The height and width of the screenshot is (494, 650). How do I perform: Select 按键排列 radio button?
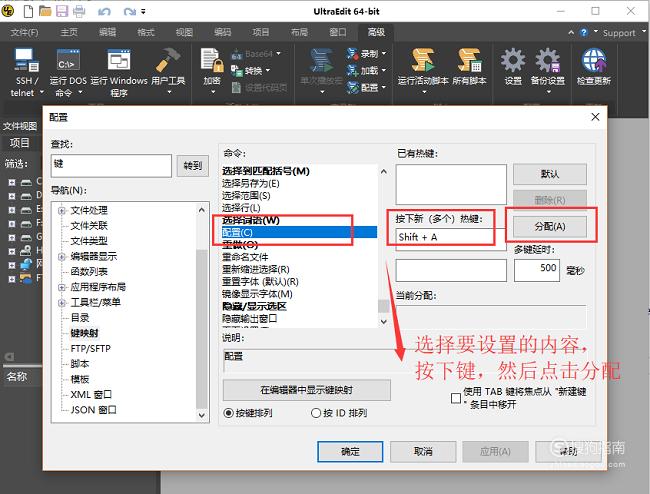click(228, 413)
